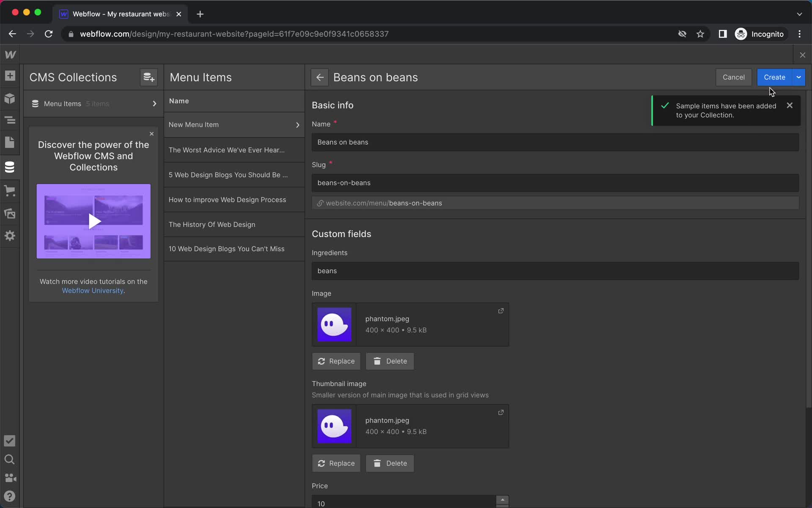Screen dimensions: 812x508
Task: Click the browser address bar URL
Action: coord(234,34)
